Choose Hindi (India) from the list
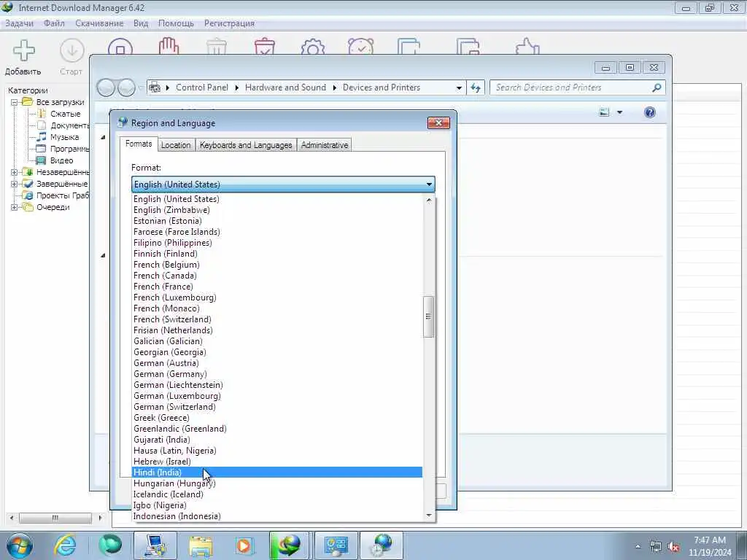 277,472
